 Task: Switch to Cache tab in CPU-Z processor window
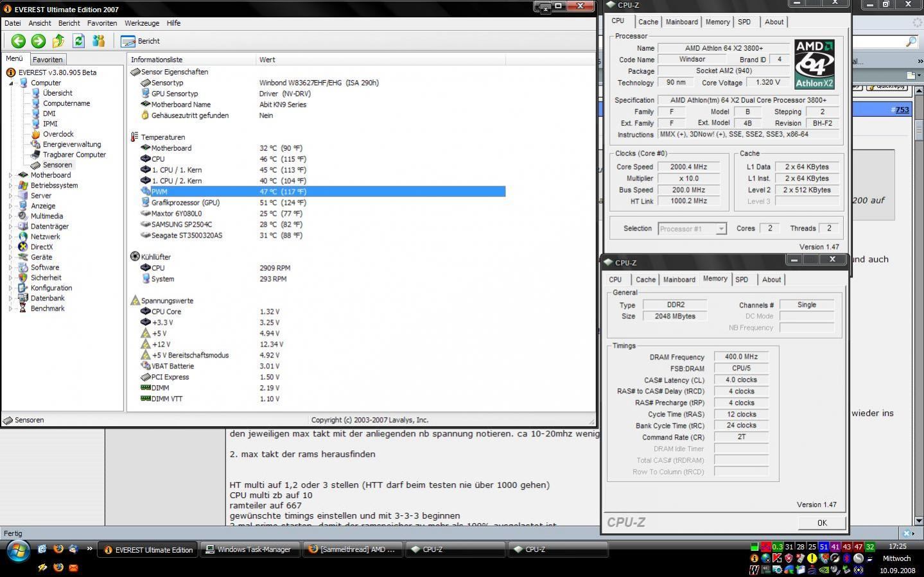648,22
